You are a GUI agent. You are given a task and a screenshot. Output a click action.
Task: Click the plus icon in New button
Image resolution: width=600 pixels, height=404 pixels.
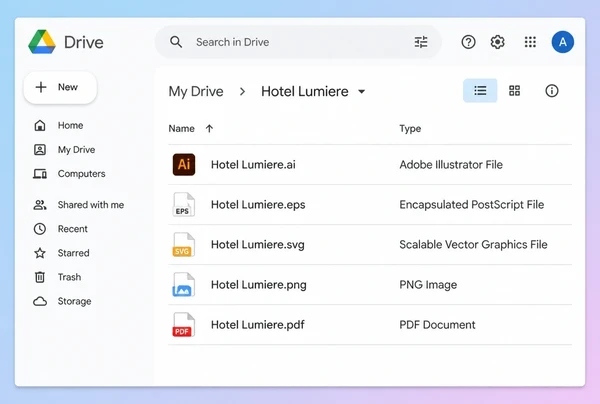click(x=41, y=87)
